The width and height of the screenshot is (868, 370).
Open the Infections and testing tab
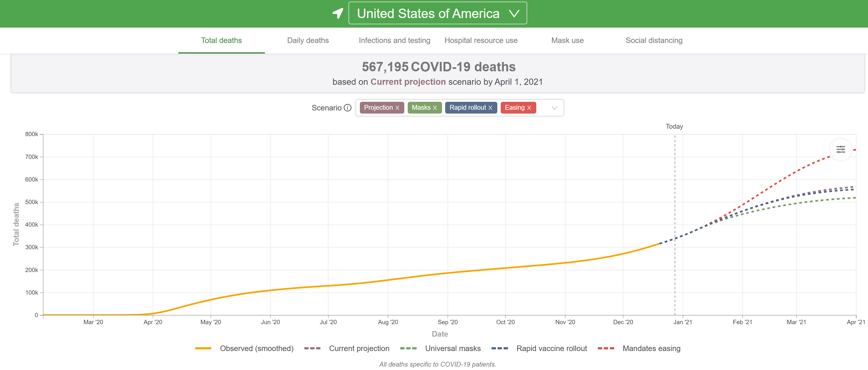394,40
